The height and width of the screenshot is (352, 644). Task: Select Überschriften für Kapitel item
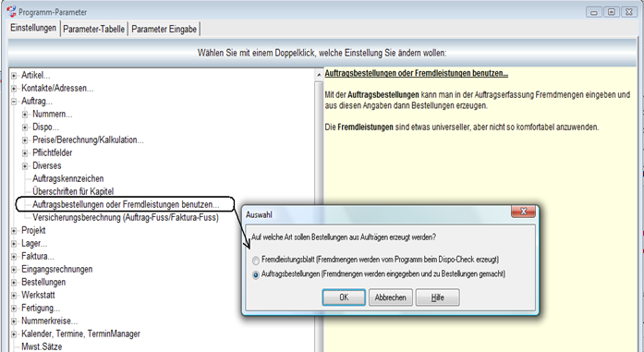[x=73, y=191]
